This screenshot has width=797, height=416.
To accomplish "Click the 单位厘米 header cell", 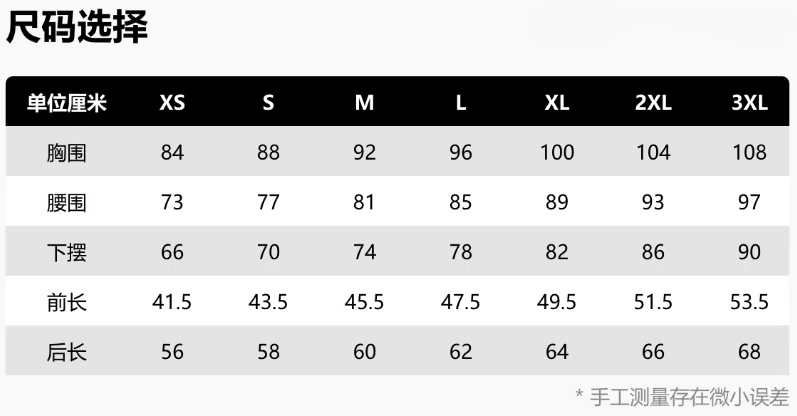I will pos(67,103).
